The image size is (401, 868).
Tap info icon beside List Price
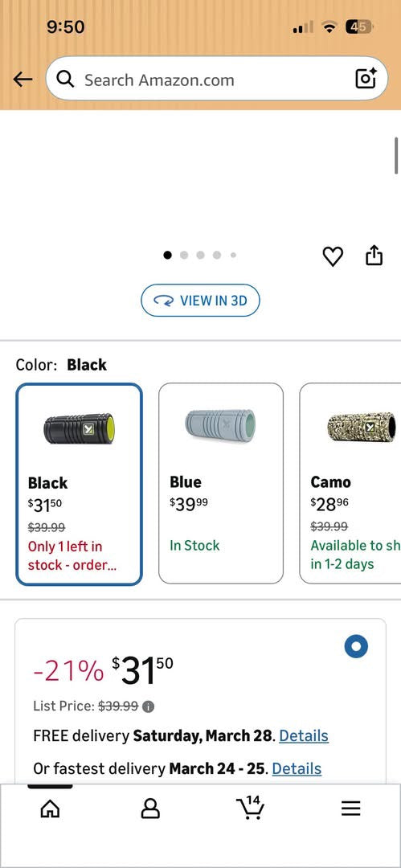pyautogui.click(x=149, y=706)
